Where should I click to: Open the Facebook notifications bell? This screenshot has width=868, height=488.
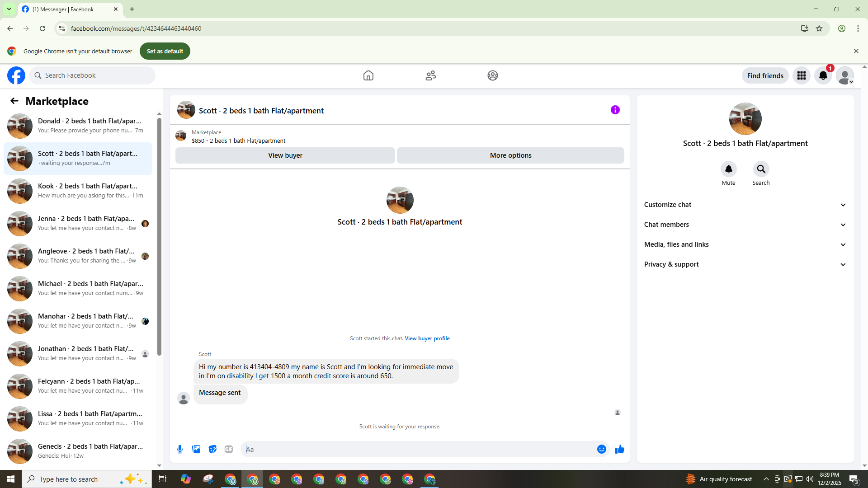[823, 75]
